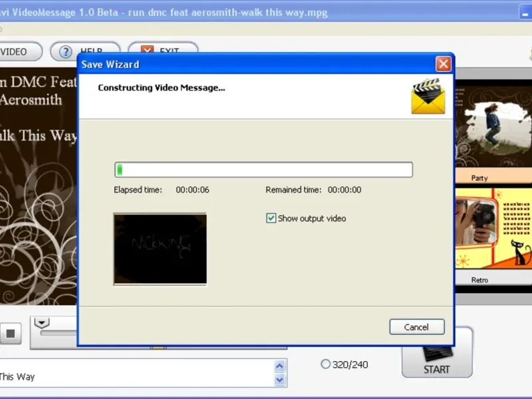Click the VIDEO button in main window

[x=20, y=52]
